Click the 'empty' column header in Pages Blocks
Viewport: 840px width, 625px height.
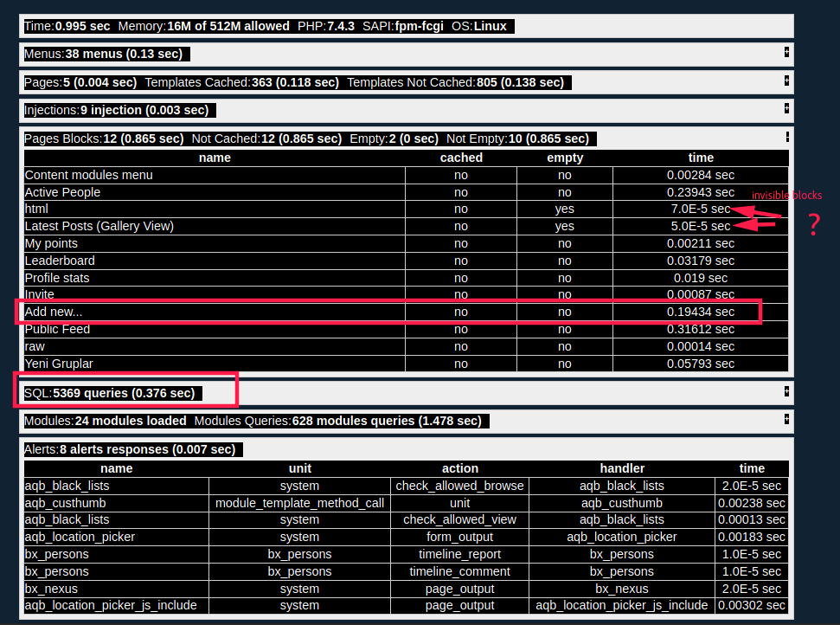point(565,158)
